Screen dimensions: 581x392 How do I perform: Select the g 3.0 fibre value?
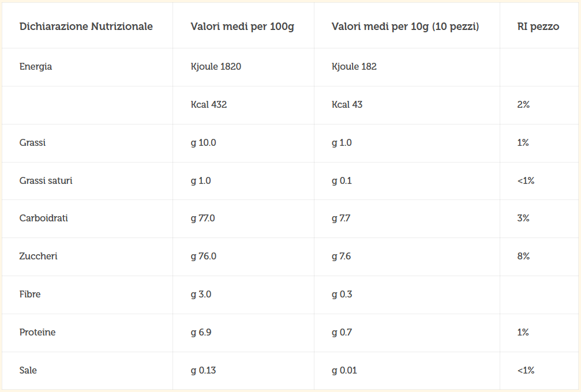(201, 295)
